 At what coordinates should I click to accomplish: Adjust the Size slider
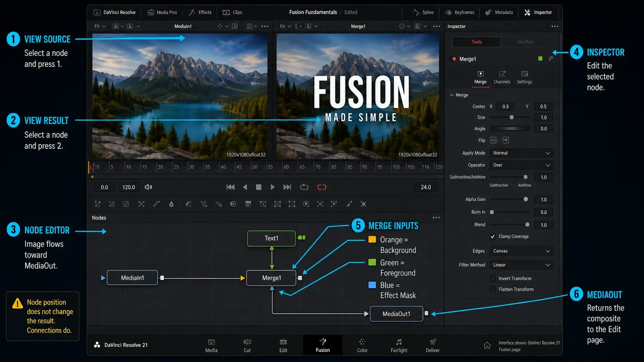pos(510,117)
